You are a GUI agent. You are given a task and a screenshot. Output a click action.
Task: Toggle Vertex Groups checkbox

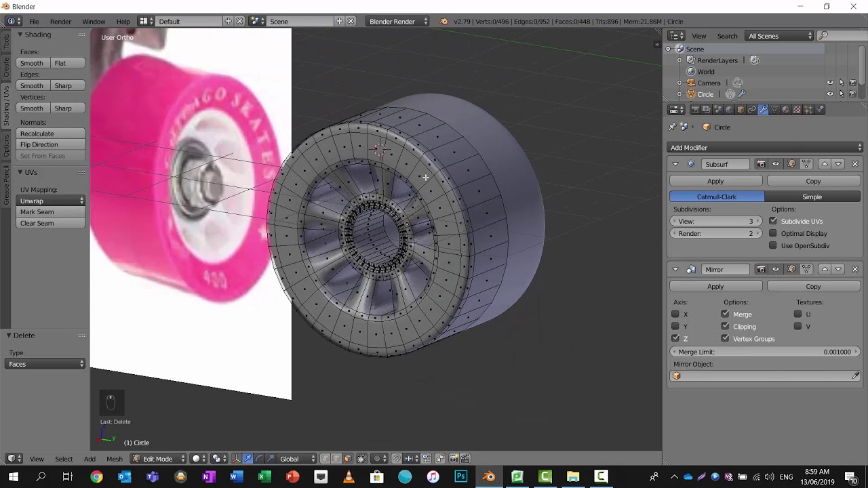tap(726, 338)
